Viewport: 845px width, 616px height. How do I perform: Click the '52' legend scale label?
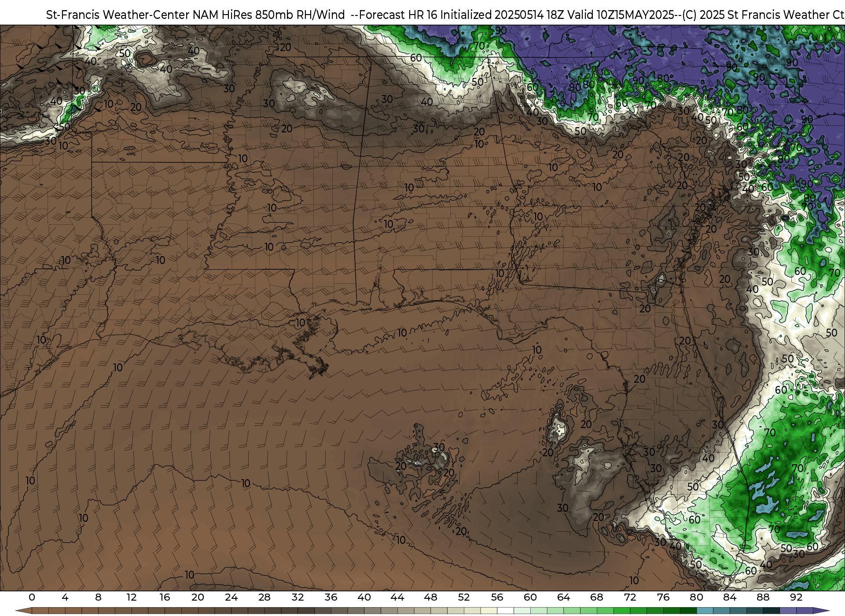tap(463, 597)
